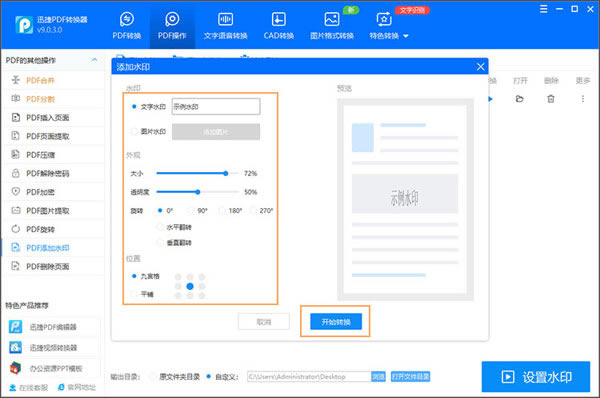600x398 pixels.
Task: Select the 平铺 tile radio
Action: 134,294
